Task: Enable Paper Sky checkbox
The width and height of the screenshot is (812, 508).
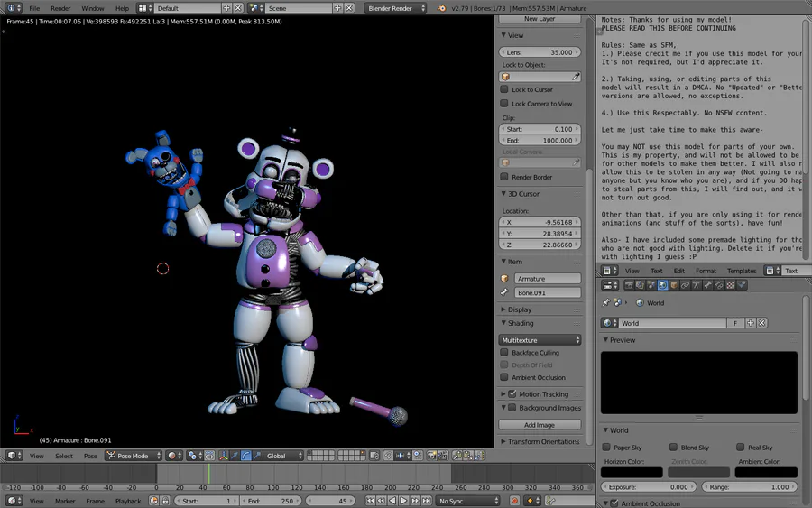Action: point(606,447)
